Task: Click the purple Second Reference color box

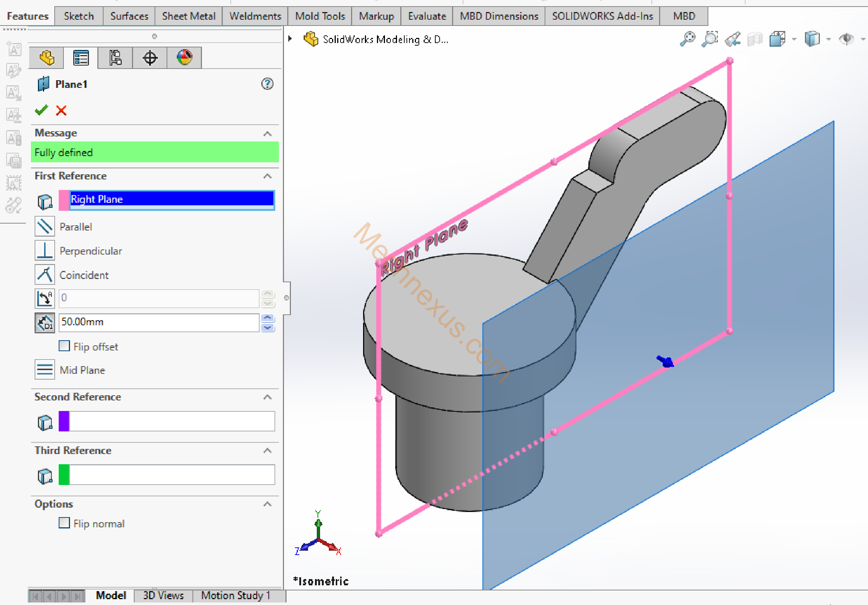Action: coord(64,421)
